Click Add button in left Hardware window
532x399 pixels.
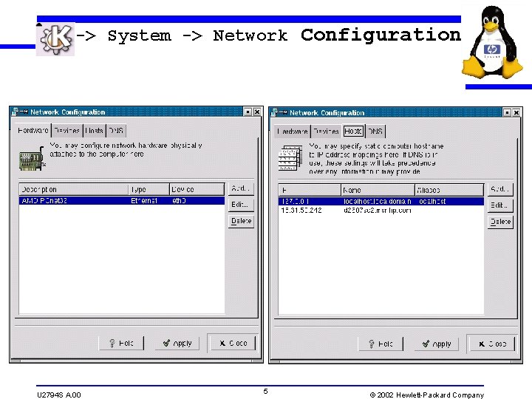click(241, 188)
